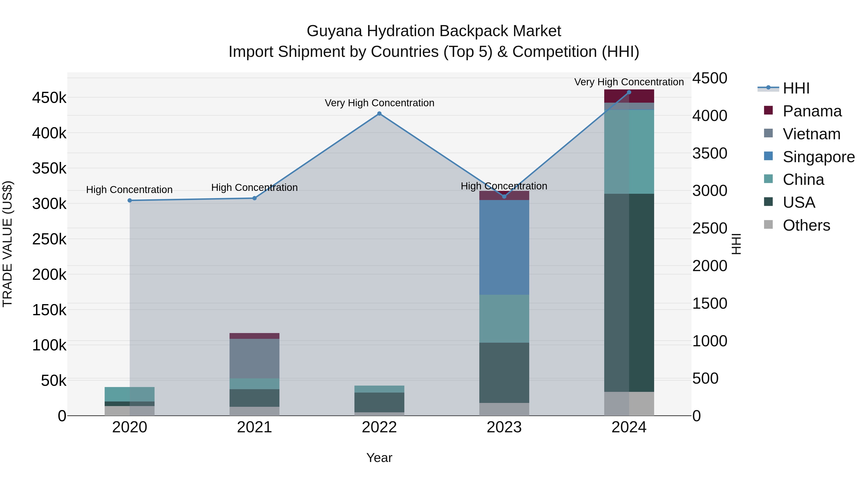Click the 'Year' x-axis title
868x488 pixels.
point(380,458)
